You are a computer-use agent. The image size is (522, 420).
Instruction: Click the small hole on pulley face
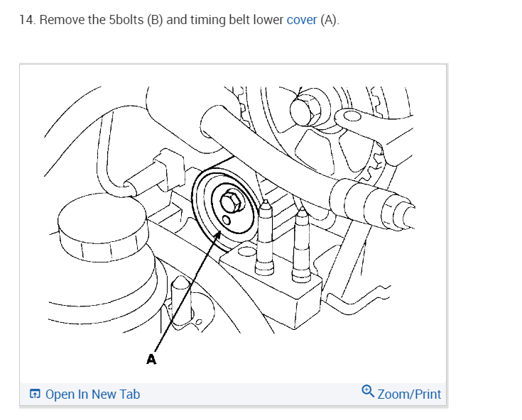click(226, 220)
